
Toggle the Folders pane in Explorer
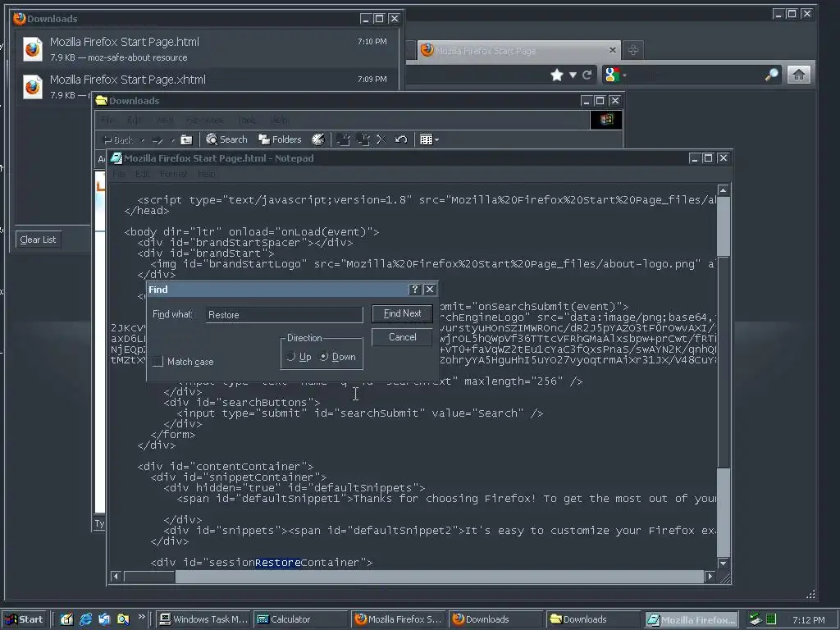click(x=280, y=139)
